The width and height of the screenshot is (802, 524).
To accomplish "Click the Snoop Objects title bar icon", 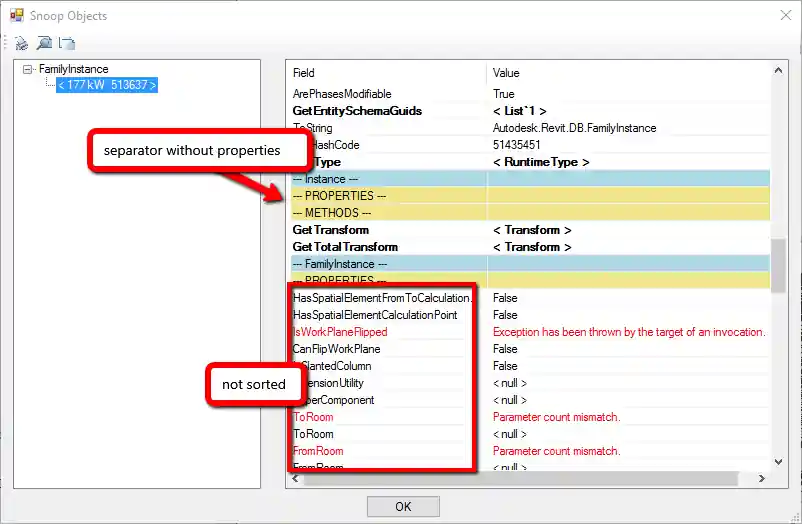I will [x=17, y=15].
